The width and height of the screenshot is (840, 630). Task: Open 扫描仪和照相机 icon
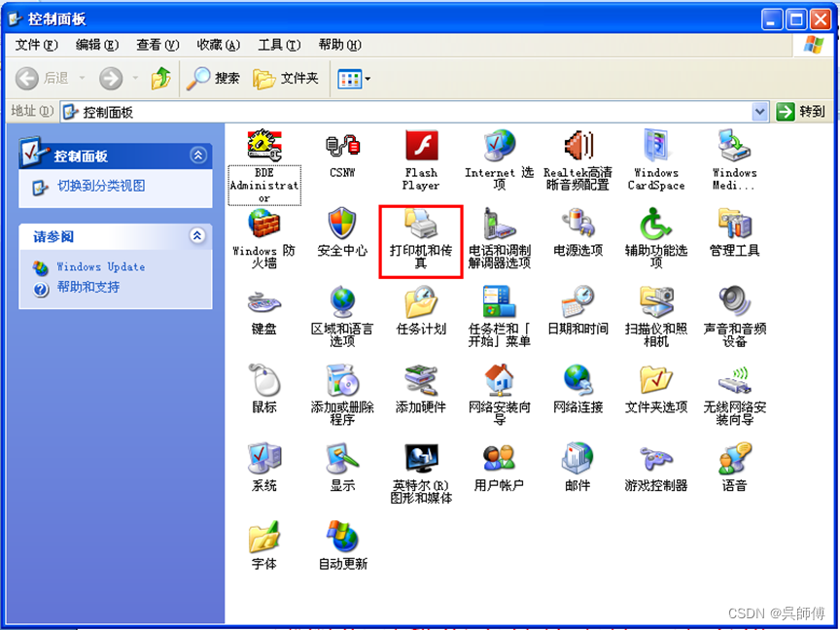point(656,302)
